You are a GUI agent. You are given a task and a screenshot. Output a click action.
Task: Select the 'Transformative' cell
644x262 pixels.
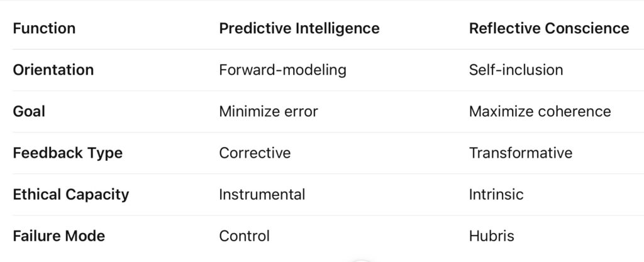click(520, 153)
